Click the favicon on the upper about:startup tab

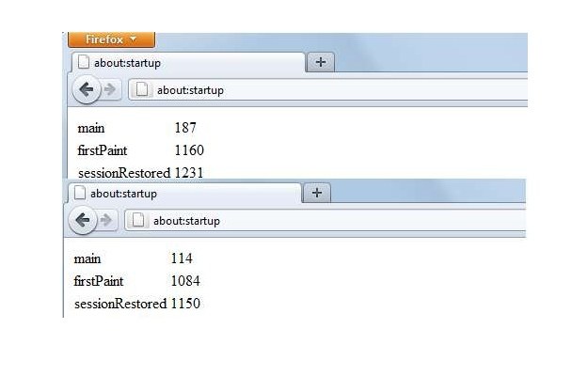[84, 62]
